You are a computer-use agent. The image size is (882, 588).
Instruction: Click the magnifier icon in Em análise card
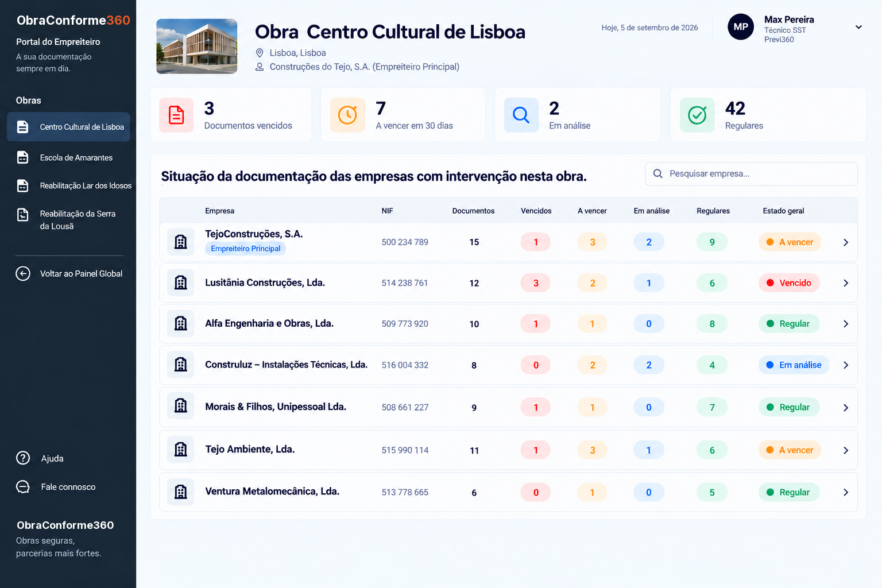(521, 115)
